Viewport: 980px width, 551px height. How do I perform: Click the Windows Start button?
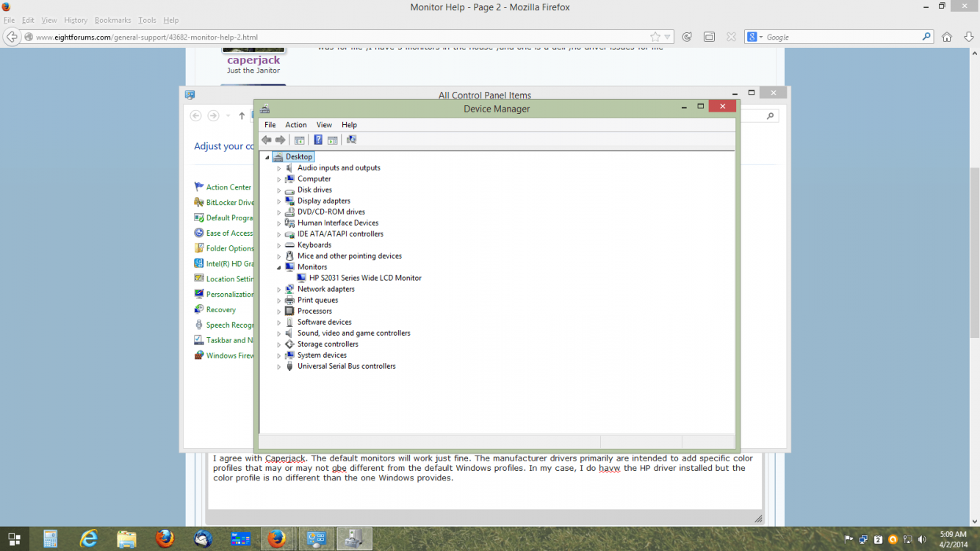(x=14, y=539)
